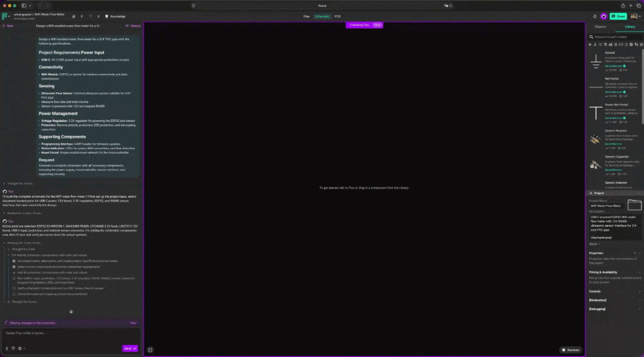
Task: Open the user avatar account menu
Action: pyautogui.click(x=635, y=16)
